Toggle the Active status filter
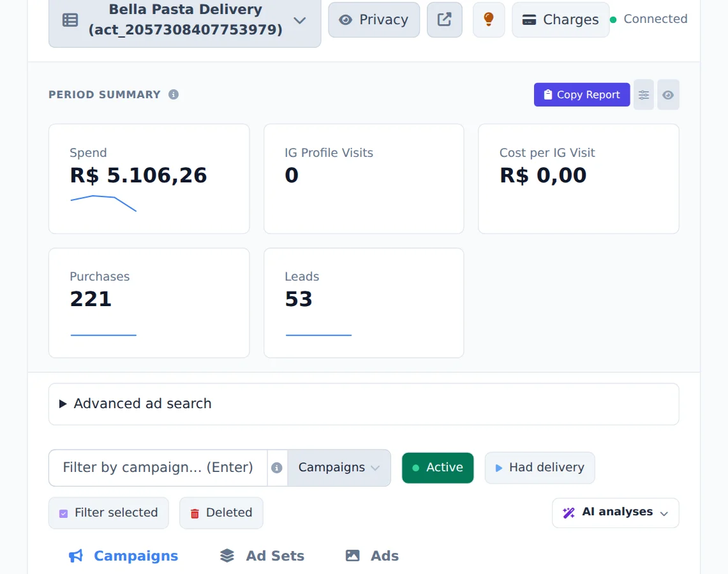 tap(438, 467)
